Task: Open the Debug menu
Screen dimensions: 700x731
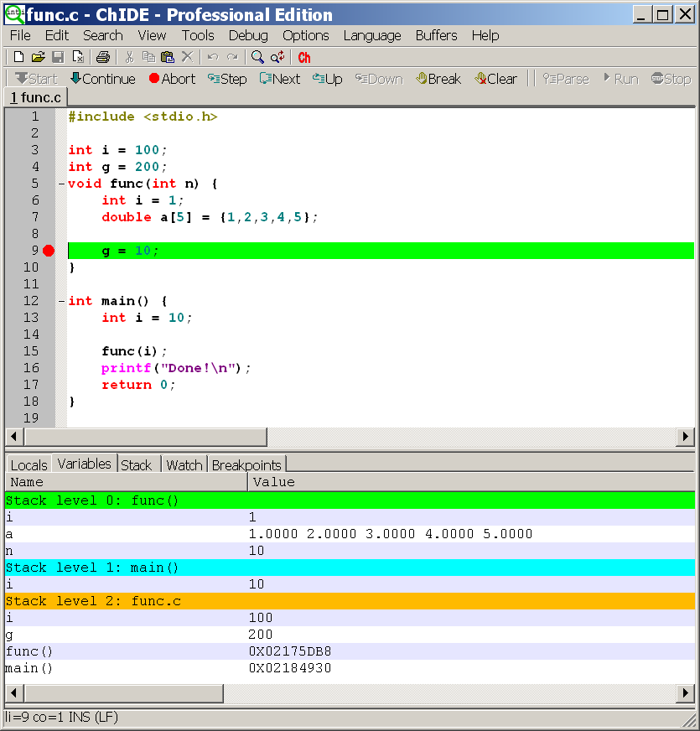Action: [x=248, y=35]
